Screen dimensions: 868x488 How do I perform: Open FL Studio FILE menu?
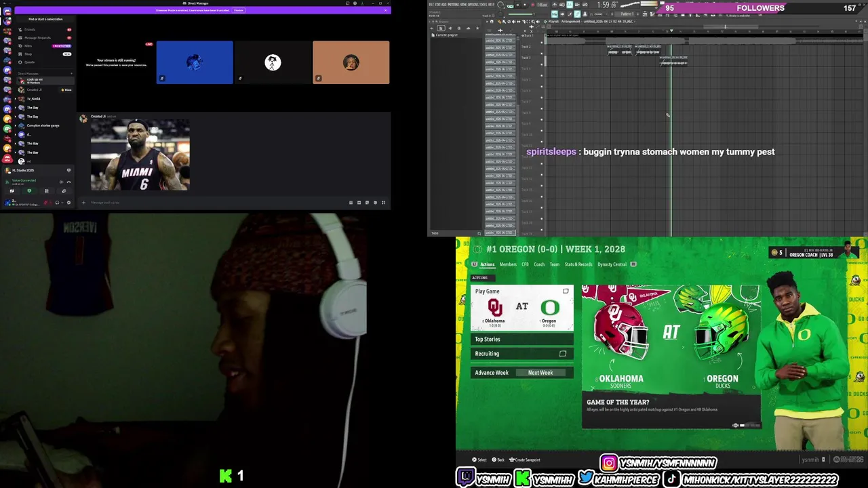431,4
